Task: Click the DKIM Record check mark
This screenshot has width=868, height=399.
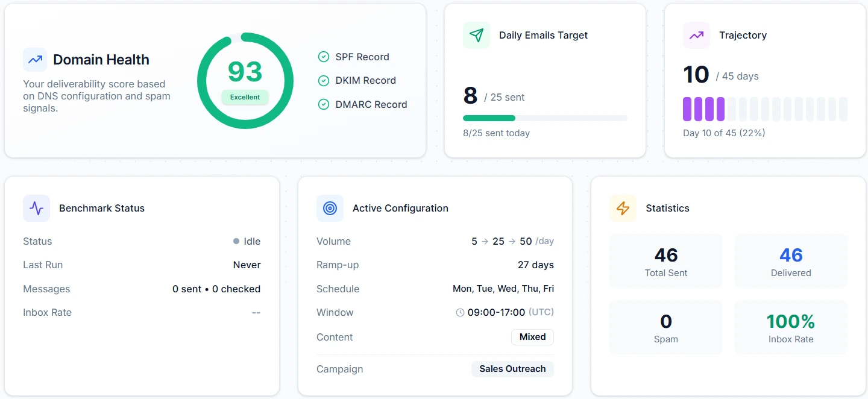Action: coord(324,81)
